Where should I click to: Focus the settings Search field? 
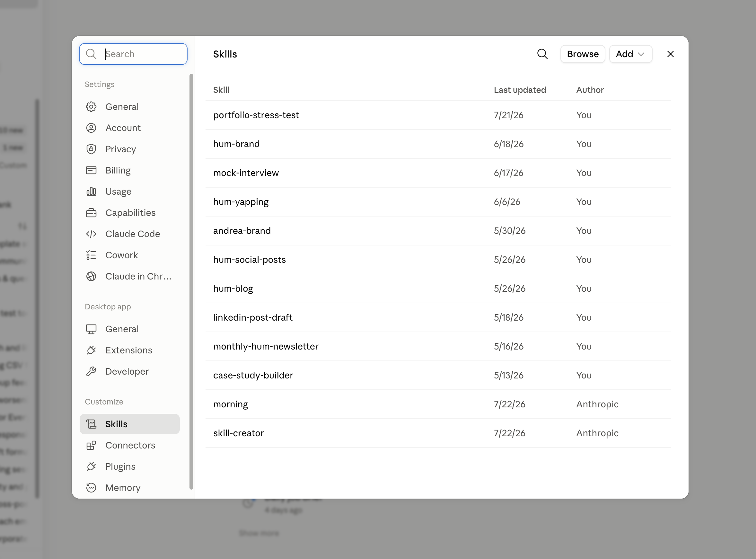coord(133,54)
